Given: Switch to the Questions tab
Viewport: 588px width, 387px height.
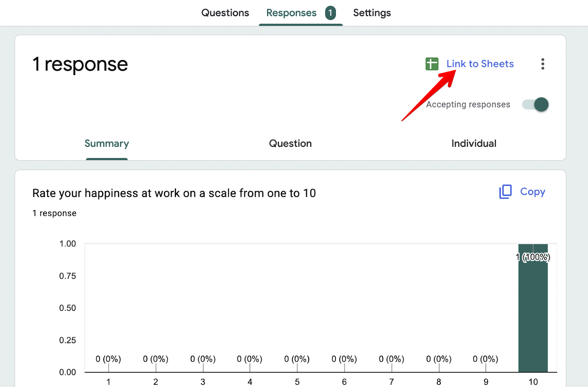Looking at the screenshot, I should pos(225,13).
